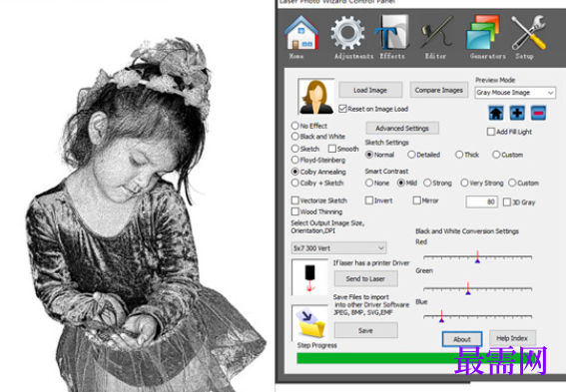Viewport: 566px width, 392px height.
Task: Select Very Strong Smart Contrast
Action: click(464, 183)
